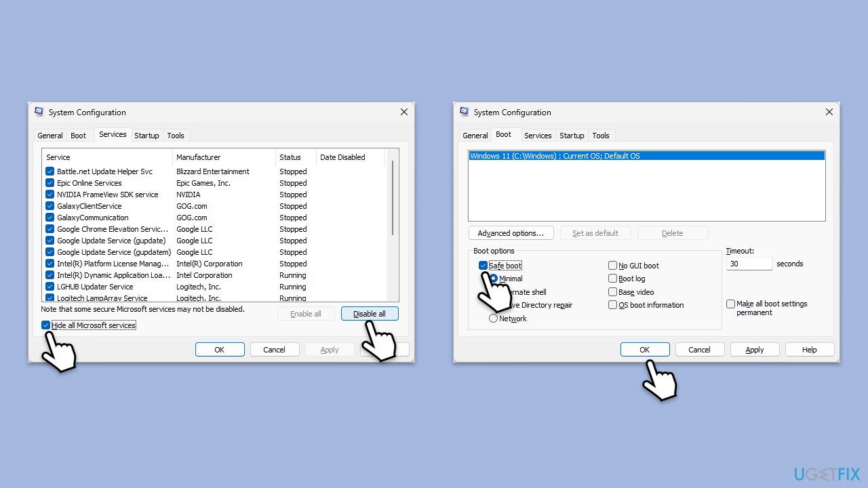Toggle Google Update Service (gupdate) checkbox
868x488 pixels.
click(50, 241)
